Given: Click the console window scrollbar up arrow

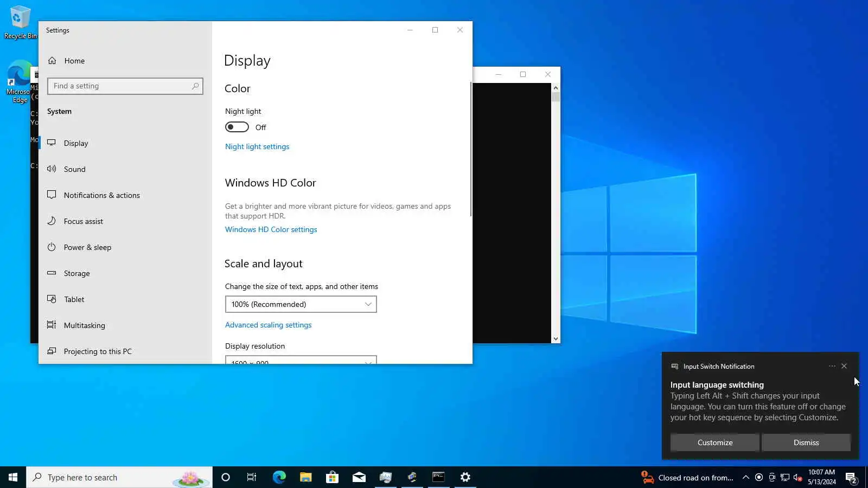Looking at the screenshot, I should 556,87.
